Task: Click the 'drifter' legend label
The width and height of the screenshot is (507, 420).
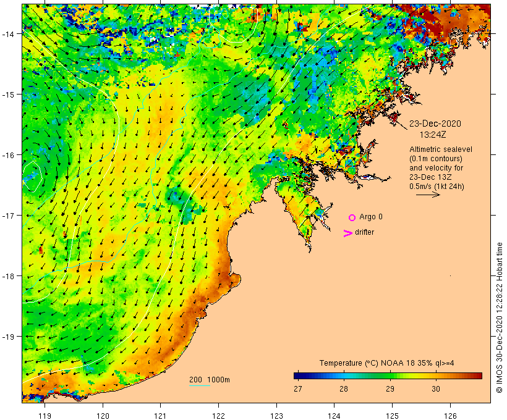Action: tap(364, 232)
